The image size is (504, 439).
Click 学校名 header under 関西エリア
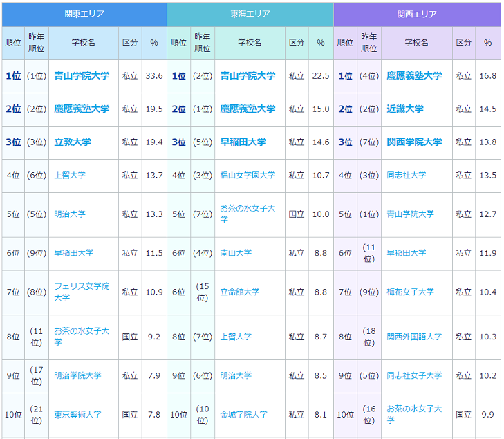tap(417, 43)
